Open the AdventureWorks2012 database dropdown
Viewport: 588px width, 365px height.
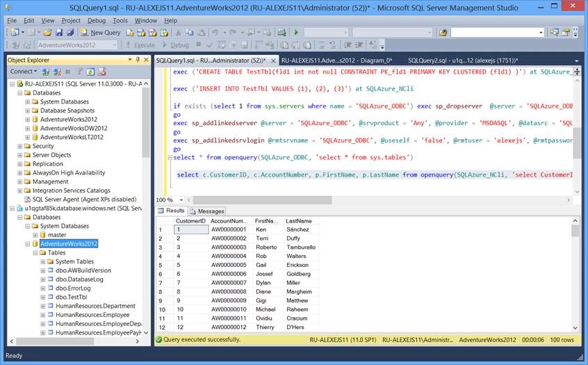point(115,45)
